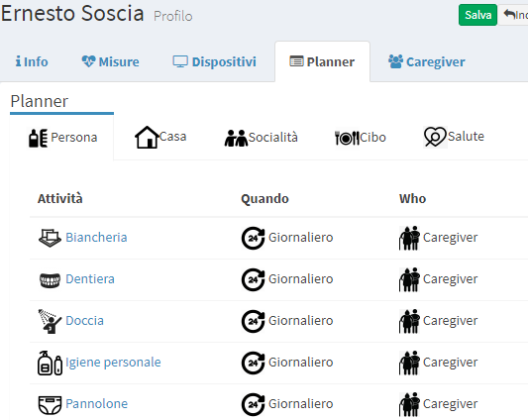Open the Igiene personale activity link
528x420 pixels.
click(x=113, y=363)
